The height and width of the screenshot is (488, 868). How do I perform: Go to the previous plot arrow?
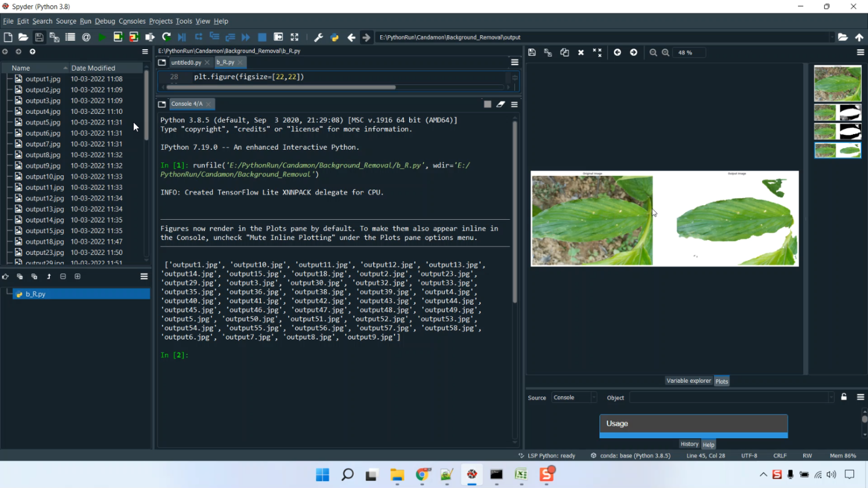click(x=617, y=53)
